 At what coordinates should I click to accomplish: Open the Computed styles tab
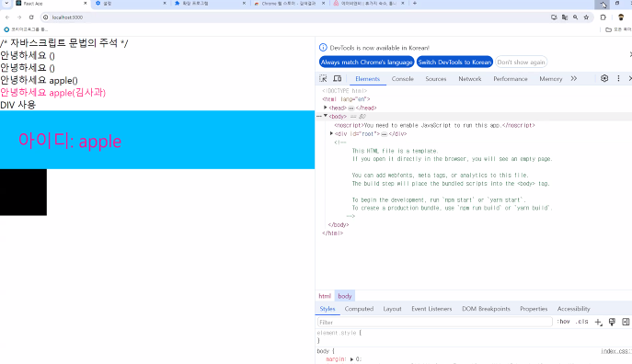click(x=359, y=309)
